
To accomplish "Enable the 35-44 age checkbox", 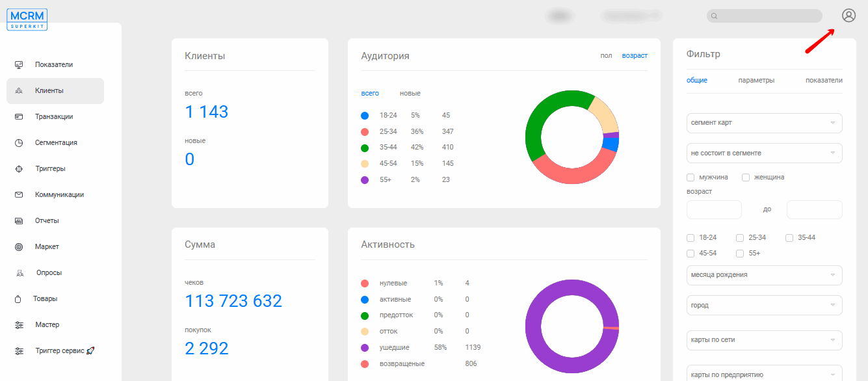I will [x=789, y=238].
